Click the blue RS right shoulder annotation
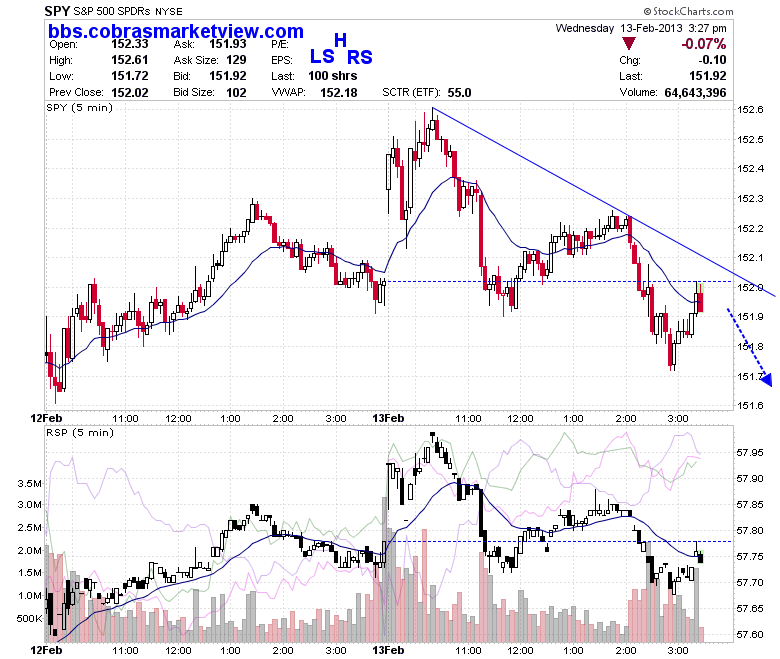The height and width of the screenshot is (659, 780). click(x=360, y=57)
